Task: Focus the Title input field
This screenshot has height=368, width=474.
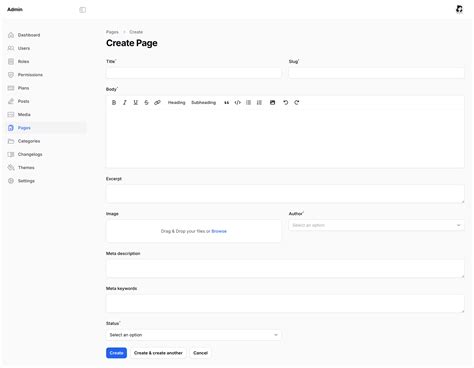Action: pyautogui.click(x=194, y=73)
